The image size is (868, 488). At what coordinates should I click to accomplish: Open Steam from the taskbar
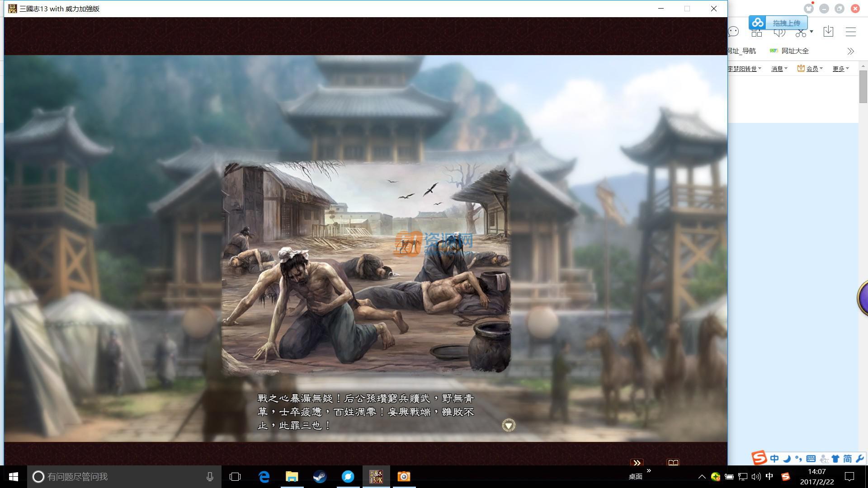click(320, 477)
